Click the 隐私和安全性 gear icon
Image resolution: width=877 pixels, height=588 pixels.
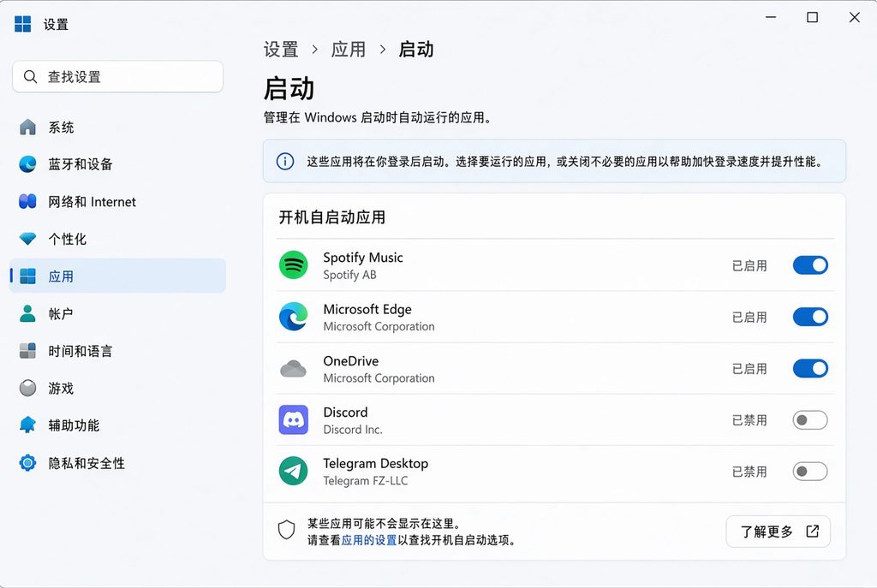(27, 463)
